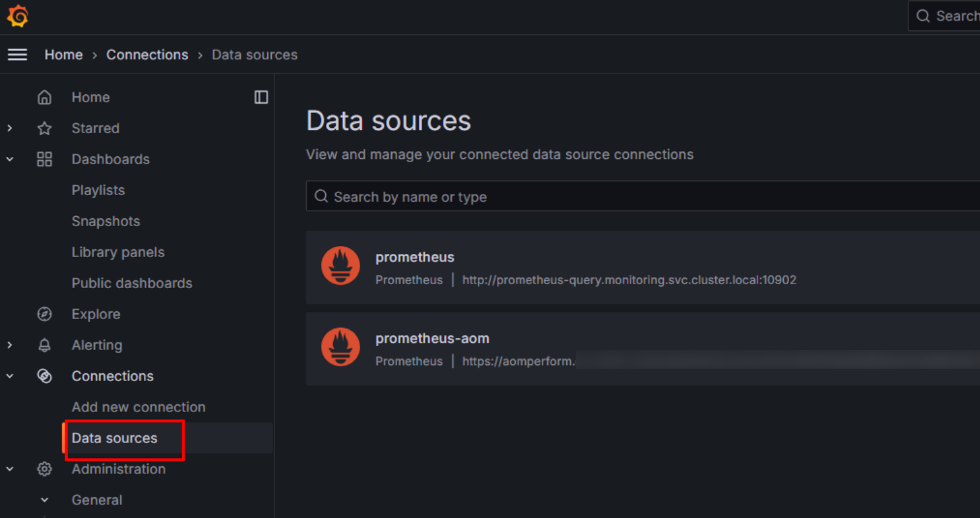Image resolution: width=980 pixels, height=518 pixels.
Task: Open the prometheus data source name
Action: pos(415,257)
